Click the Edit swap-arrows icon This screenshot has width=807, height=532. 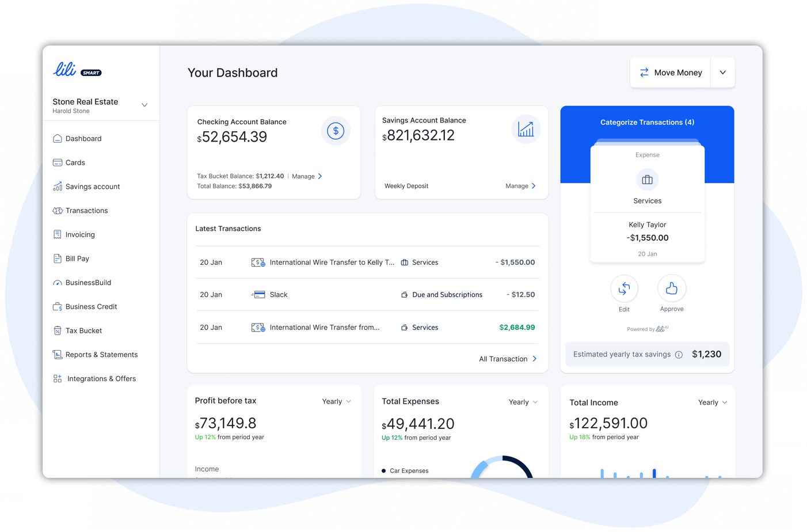coord(624,289)
